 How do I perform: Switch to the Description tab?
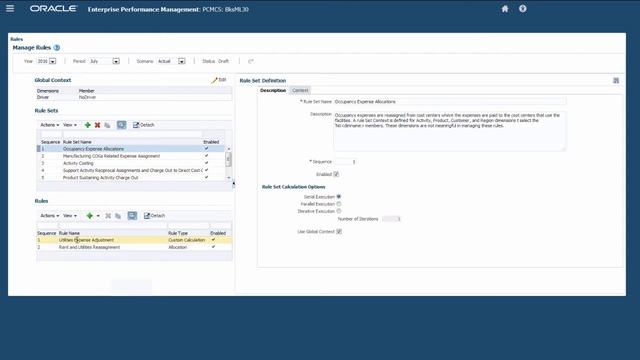tap(273, 90)
